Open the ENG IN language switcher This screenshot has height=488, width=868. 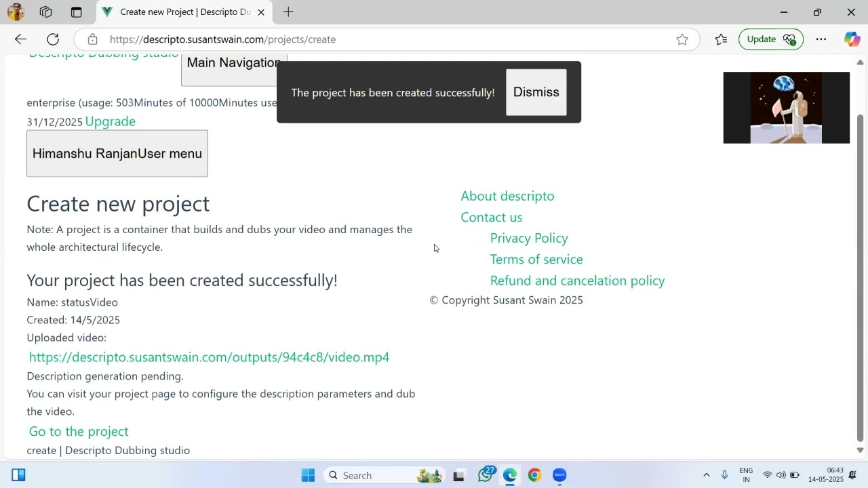coord(747,475)
